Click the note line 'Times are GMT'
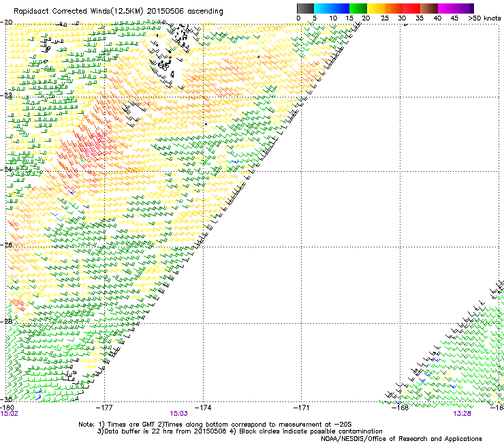The height and width of the screenshot is (443, 504). (x=131, y=425)
